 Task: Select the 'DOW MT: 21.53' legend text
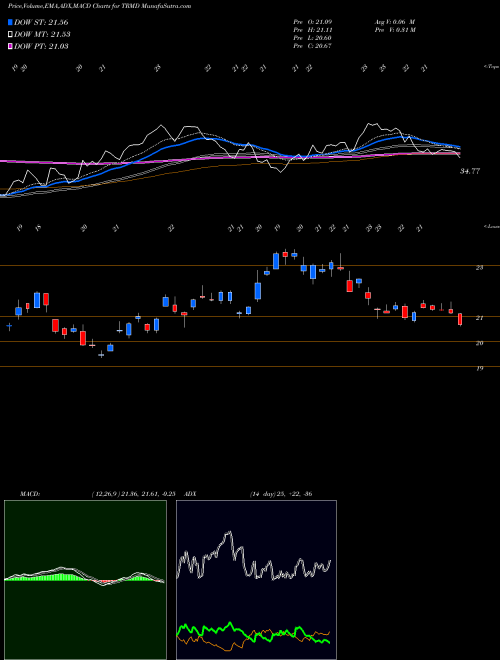tap(42, 35)
